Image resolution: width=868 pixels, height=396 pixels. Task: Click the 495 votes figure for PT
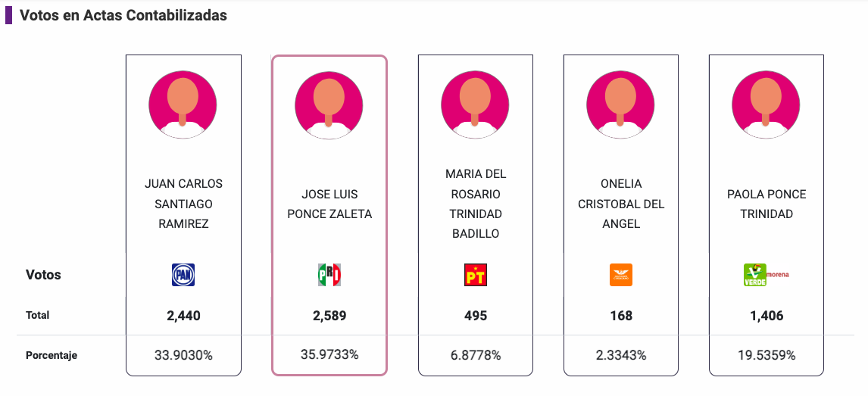pyautogui.click(x=476, y=316)
